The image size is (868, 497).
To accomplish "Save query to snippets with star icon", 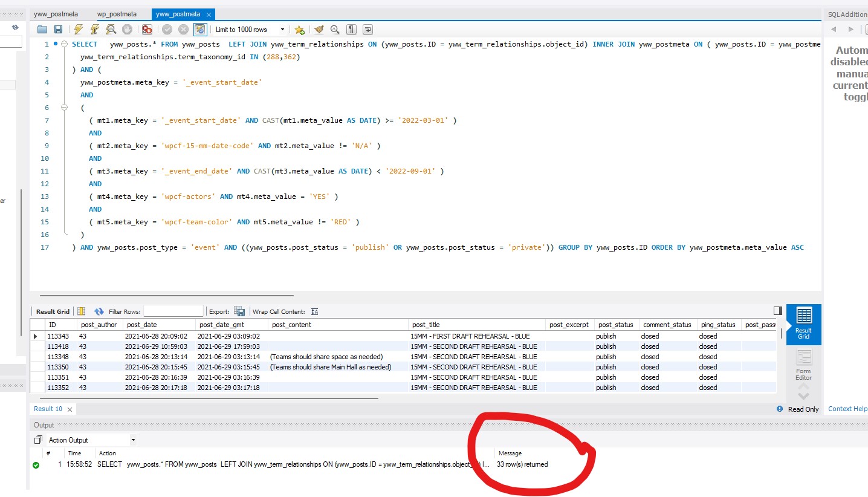I will (299, 30).
